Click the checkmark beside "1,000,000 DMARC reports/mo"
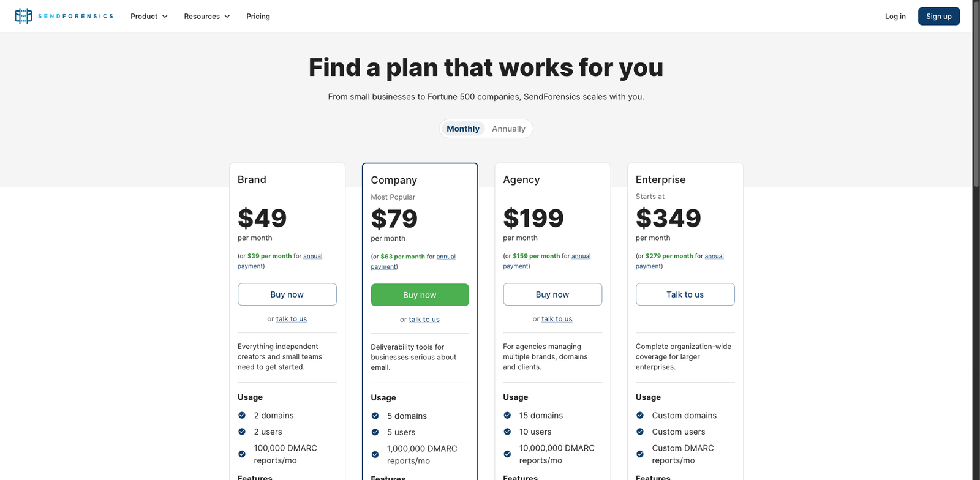The width and height of the screenshot is (980, 480). point(375,454)
